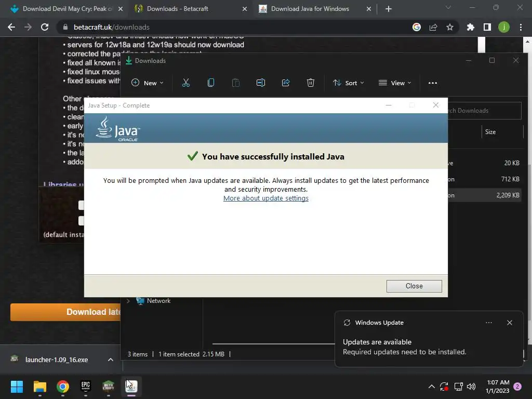Screen dimensions: 532x399
Task: Click the Cut icon in Downloads toolbar
Action: 185,83
